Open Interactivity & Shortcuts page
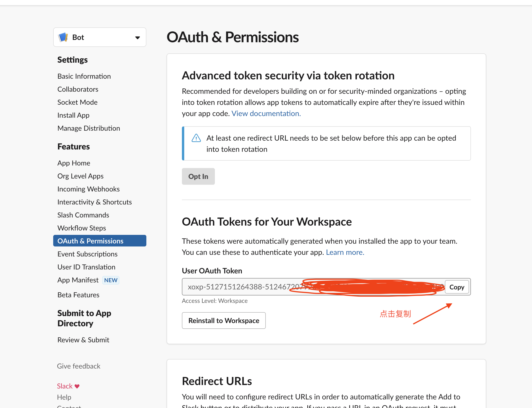This screenshot has height=408, width=532. [94, 202]
